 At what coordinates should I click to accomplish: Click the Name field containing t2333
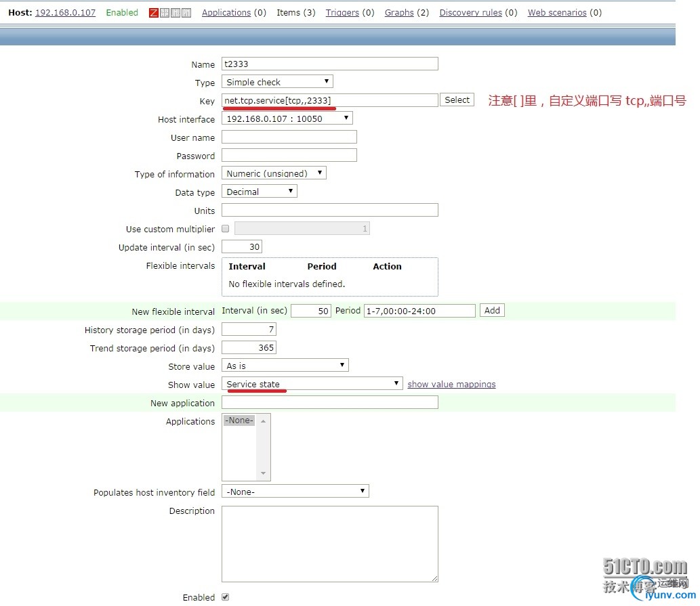[x=329, y=64]
